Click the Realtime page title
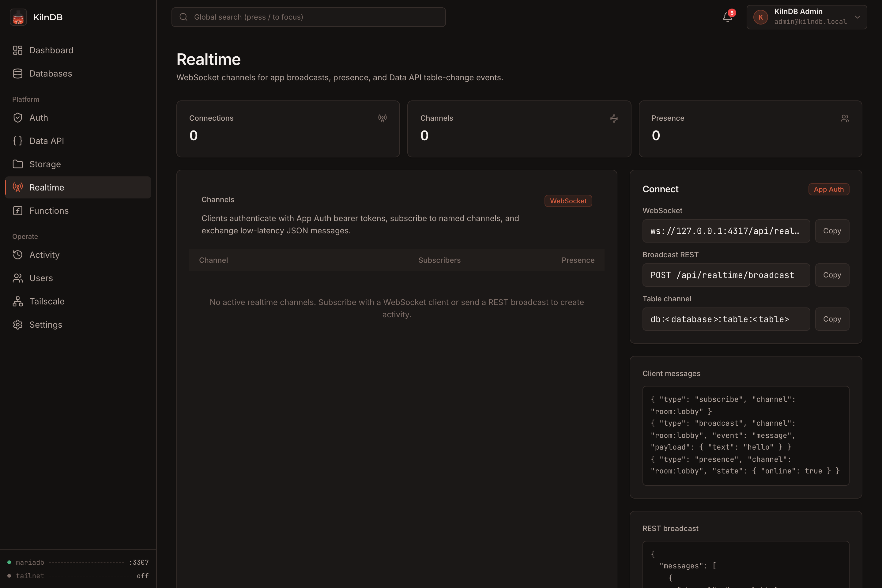The image size is (882, 588). [x=209, y=59]
